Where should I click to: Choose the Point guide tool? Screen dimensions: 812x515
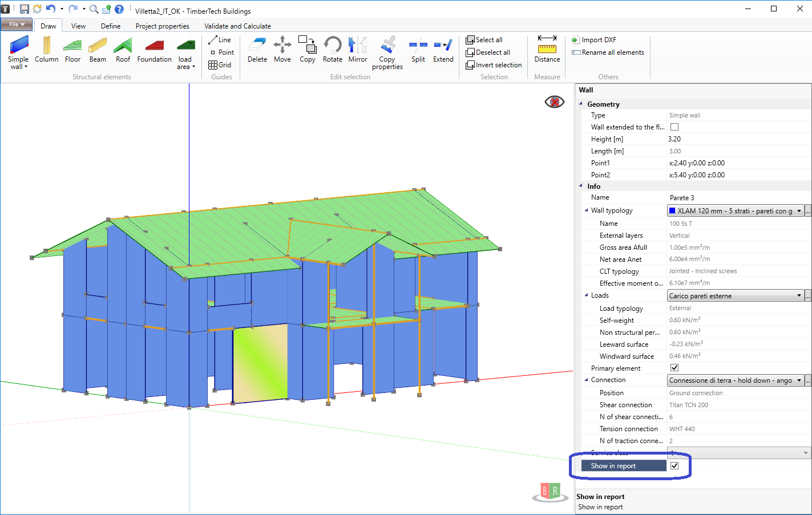222,52
